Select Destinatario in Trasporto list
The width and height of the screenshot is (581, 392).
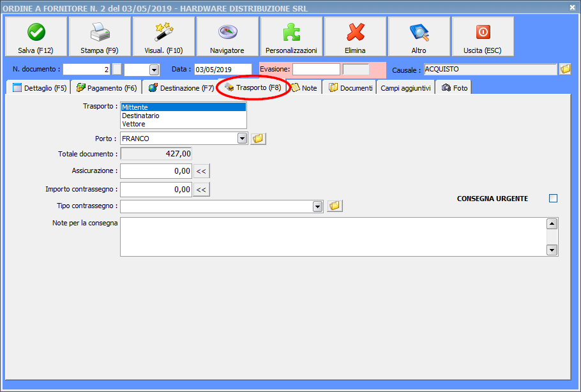(183, 116)
